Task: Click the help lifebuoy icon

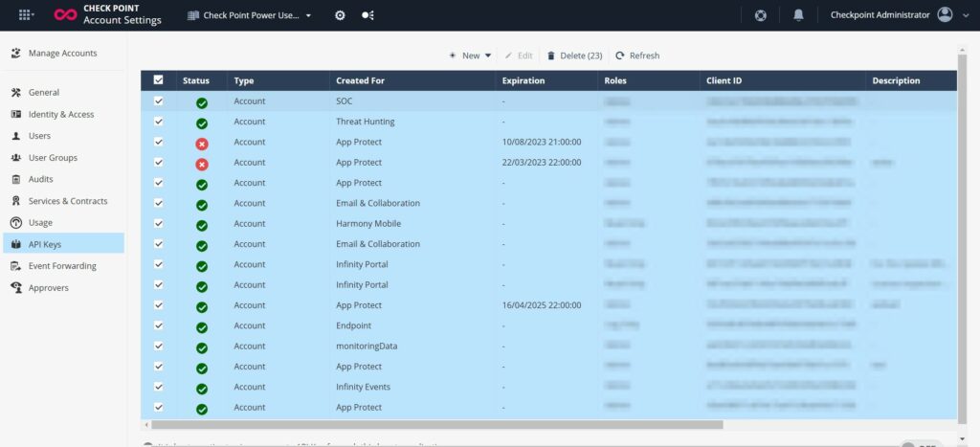Action: (x=761, y=15)
